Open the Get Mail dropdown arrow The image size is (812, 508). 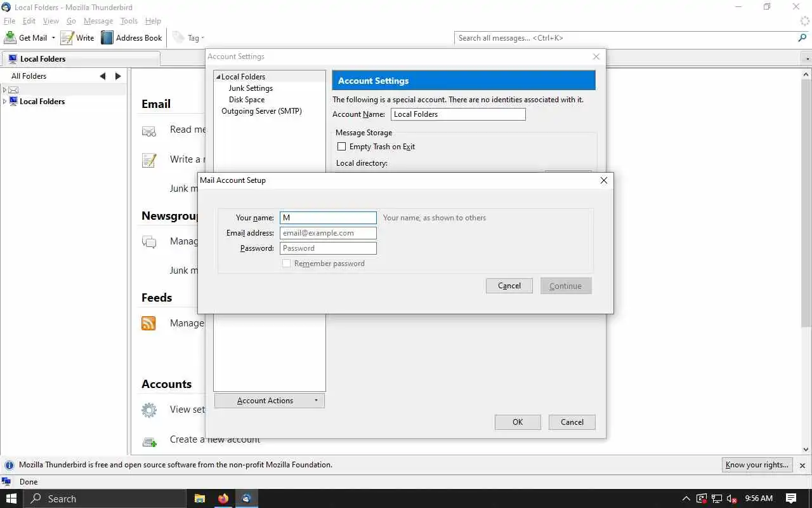pyautogui.click(x=53, y=38)
